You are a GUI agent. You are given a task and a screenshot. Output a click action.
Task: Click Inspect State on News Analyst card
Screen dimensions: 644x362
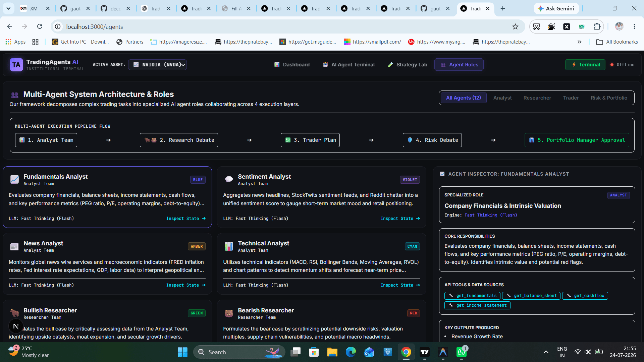(x=186, y=285)
